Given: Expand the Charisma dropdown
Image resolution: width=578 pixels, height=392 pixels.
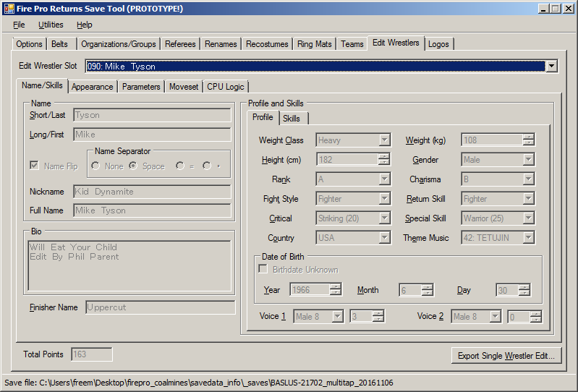Looking at the screenshot, I should click(x=529, y=179).
